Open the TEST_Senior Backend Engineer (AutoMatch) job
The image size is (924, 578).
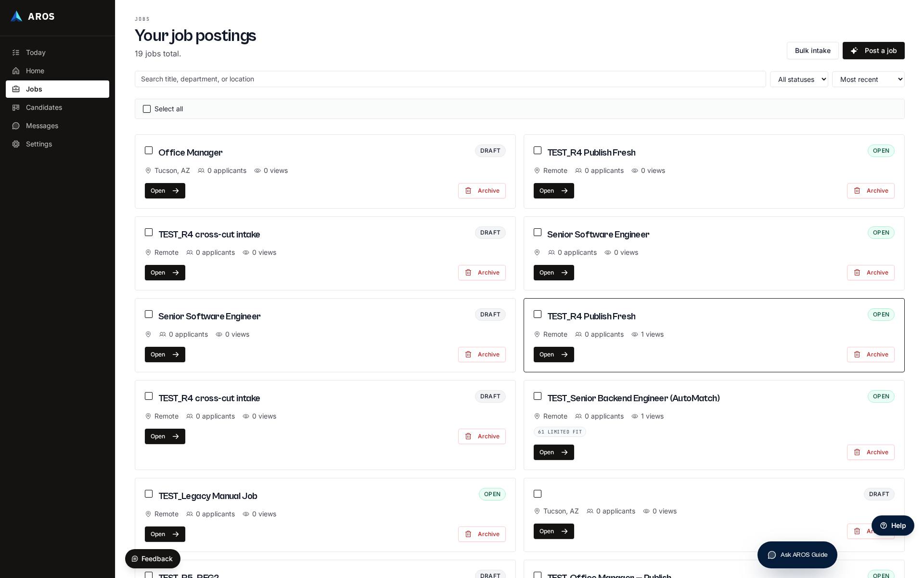pos(553,452)
